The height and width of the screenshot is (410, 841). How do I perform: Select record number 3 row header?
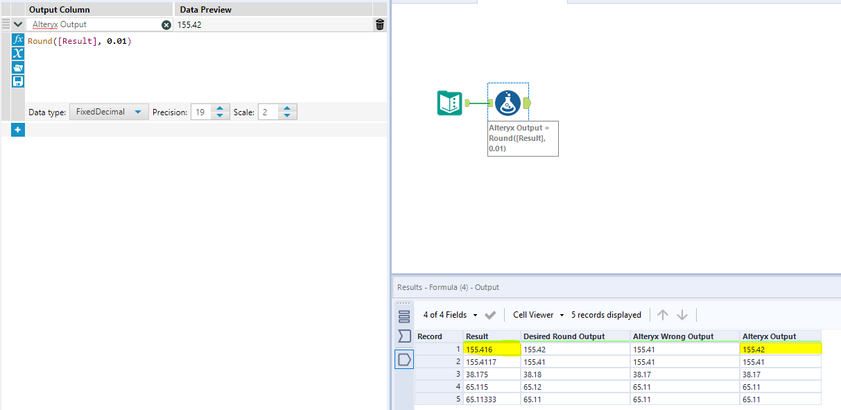(439, 374)
